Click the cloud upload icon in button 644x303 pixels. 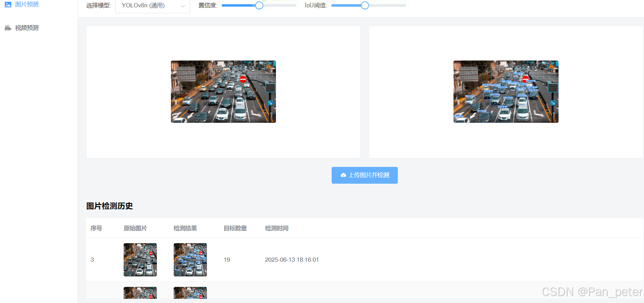tap(343, 175)
